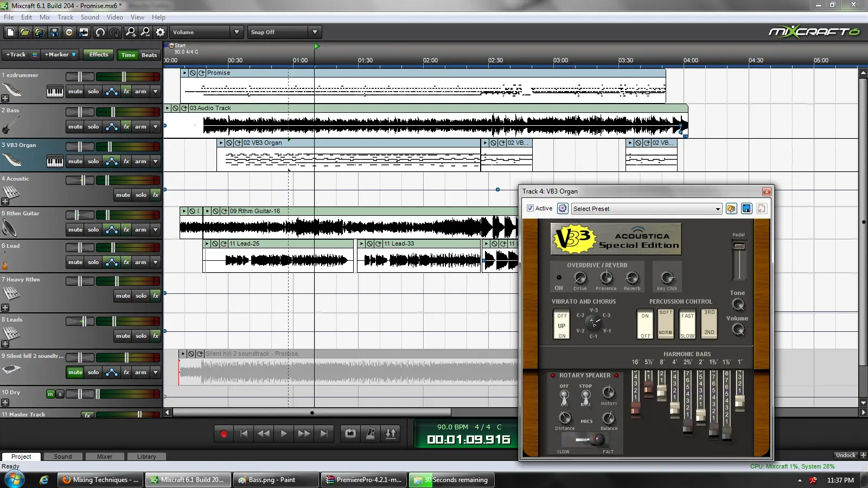The width and height of the screenshot is (868, 488).
Task: Create a new project with toolbar icon
Action: (10, 33)
